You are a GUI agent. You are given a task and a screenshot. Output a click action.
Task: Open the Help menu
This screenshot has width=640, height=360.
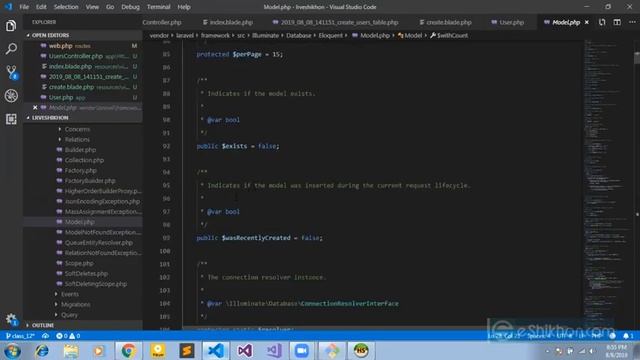pyautogui.click(x=184, y=7)
